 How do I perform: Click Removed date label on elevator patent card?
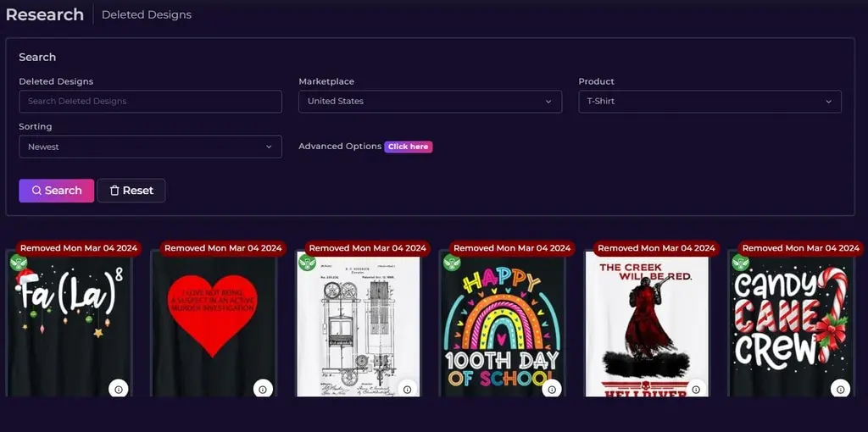coord(368,248)
